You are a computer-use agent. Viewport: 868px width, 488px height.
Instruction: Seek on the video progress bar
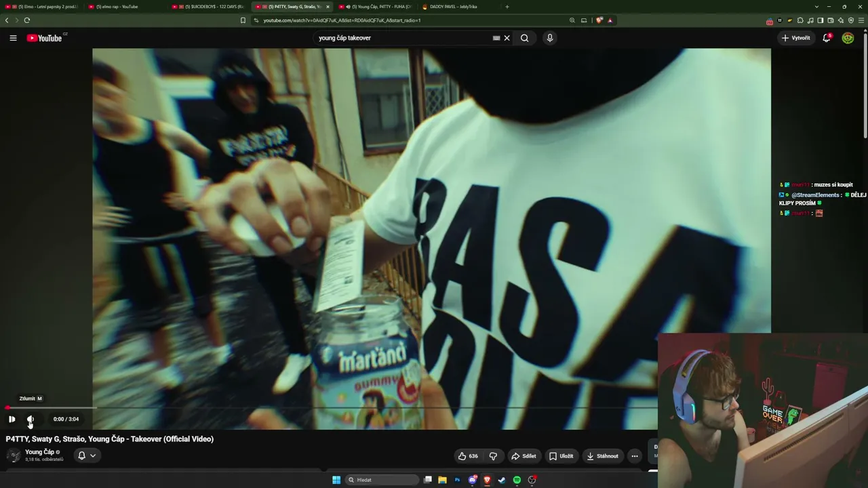[332, 408]
